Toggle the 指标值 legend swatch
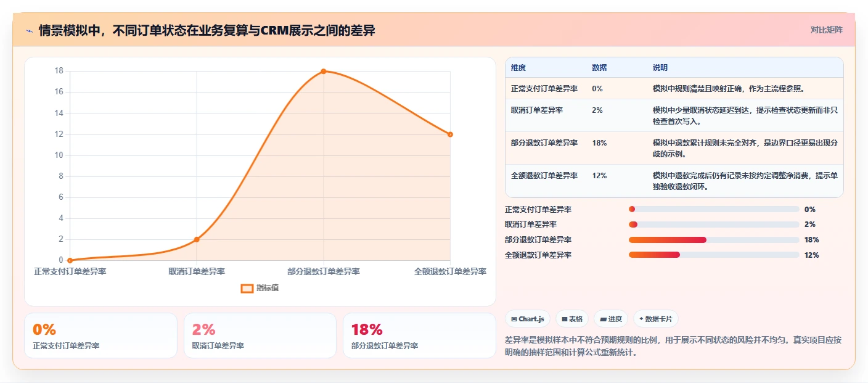 click(x=247, y=288)
